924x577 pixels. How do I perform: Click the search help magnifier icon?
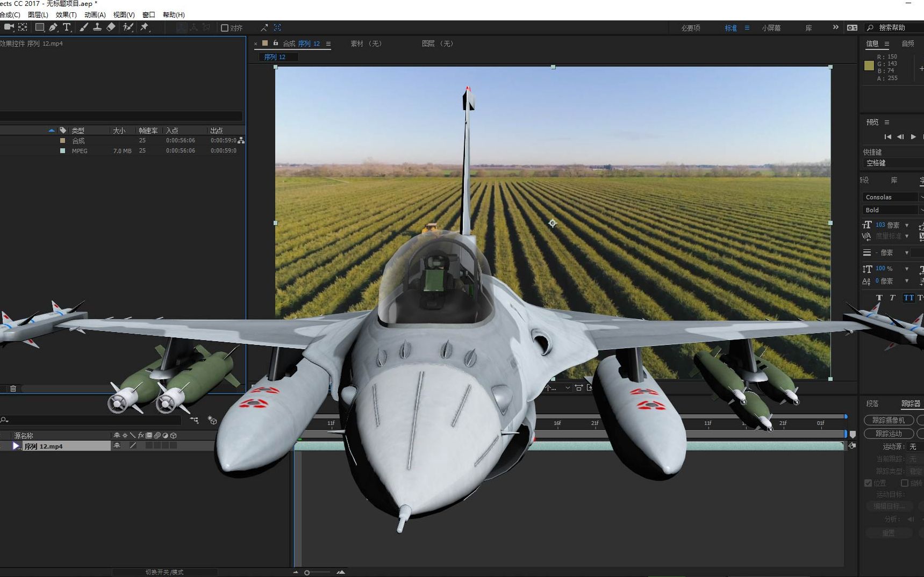pyautogui.click(x=870, y=27)
